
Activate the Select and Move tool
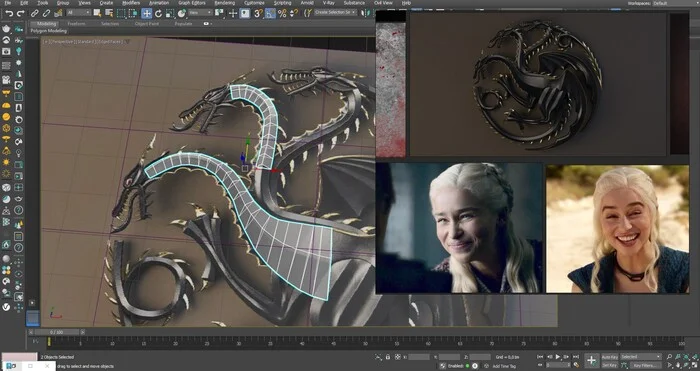(146, 13)
